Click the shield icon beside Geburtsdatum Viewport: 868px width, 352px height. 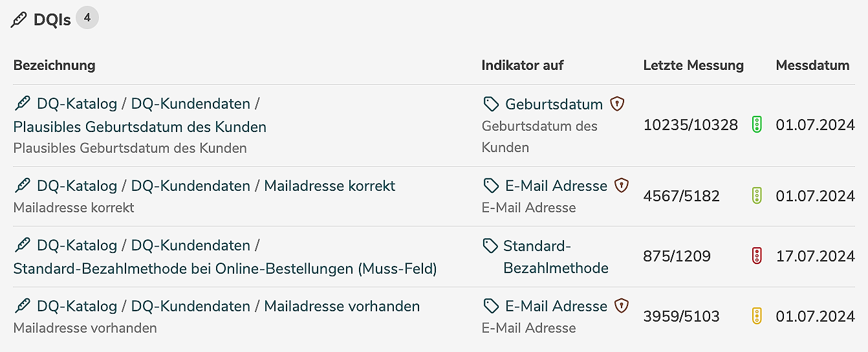click(618, 104)
